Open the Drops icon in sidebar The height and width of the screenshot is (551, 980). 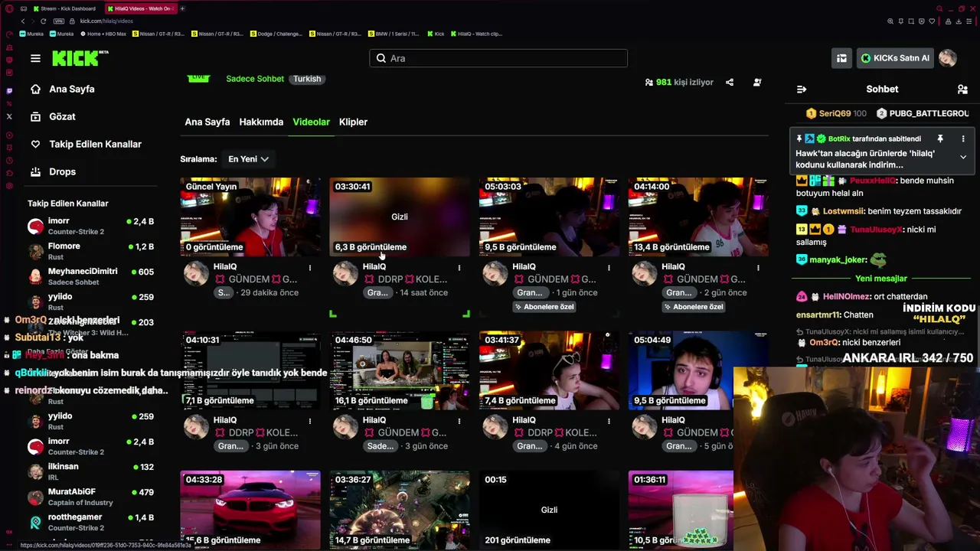point(35,171)
